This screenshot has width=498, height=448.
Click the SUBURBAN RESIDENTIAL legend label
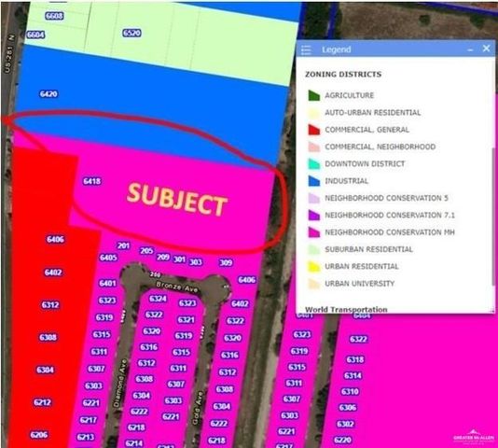click(368, 249)
